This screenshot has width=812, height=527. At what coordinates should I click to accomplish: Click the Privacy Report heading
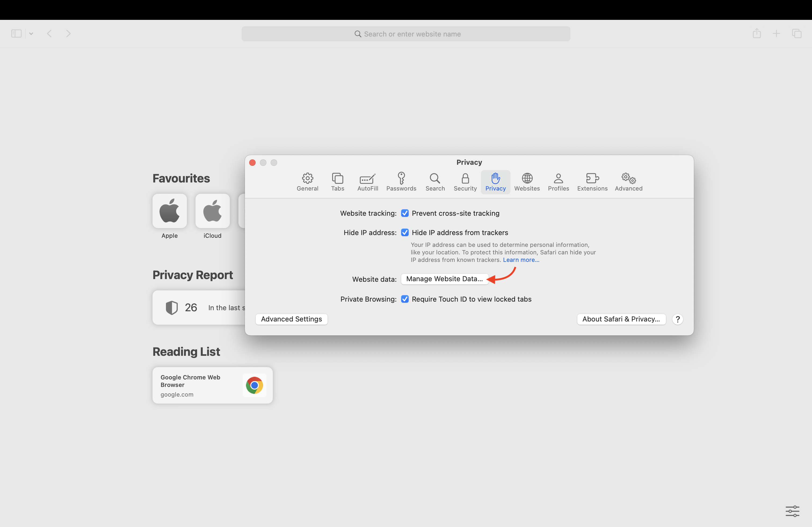tap(193, 275)
